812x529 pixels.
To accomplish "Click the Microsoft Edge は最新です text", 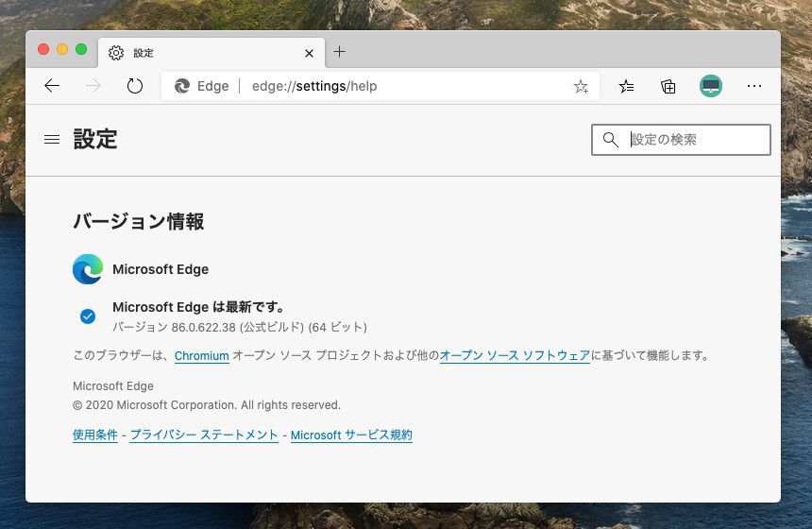I will (198, 307).
